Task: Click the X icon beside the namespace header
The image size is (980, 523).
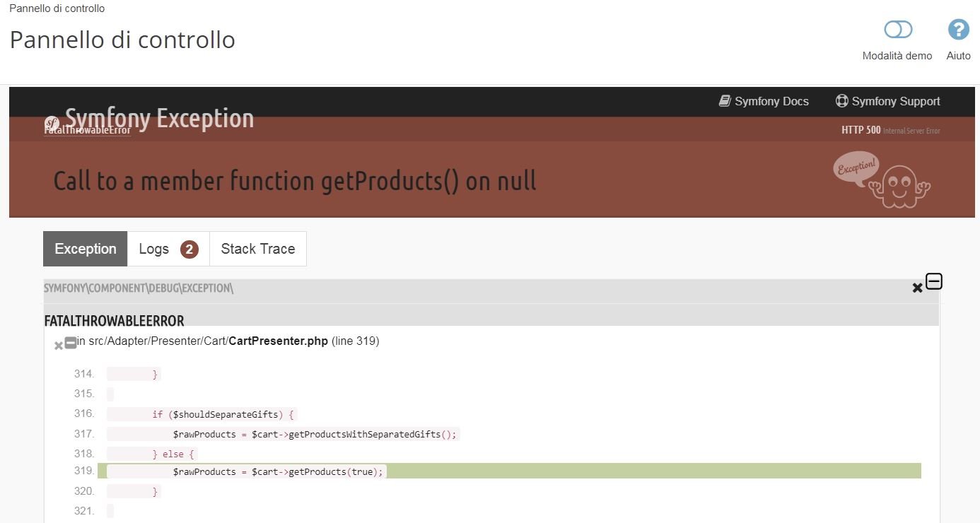Action: [x=917, y=288]
